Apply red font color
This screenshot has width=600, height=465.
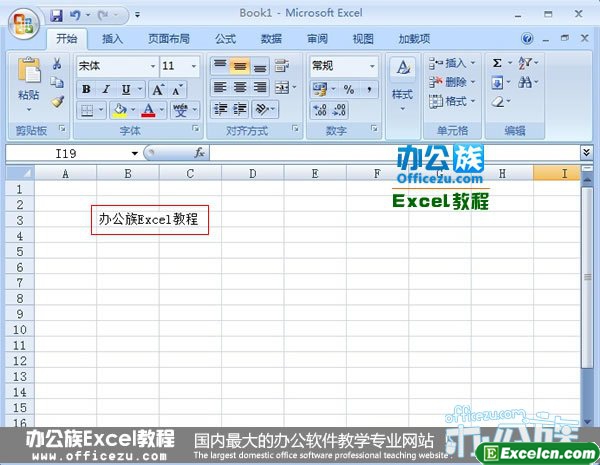tap(148, 110)
